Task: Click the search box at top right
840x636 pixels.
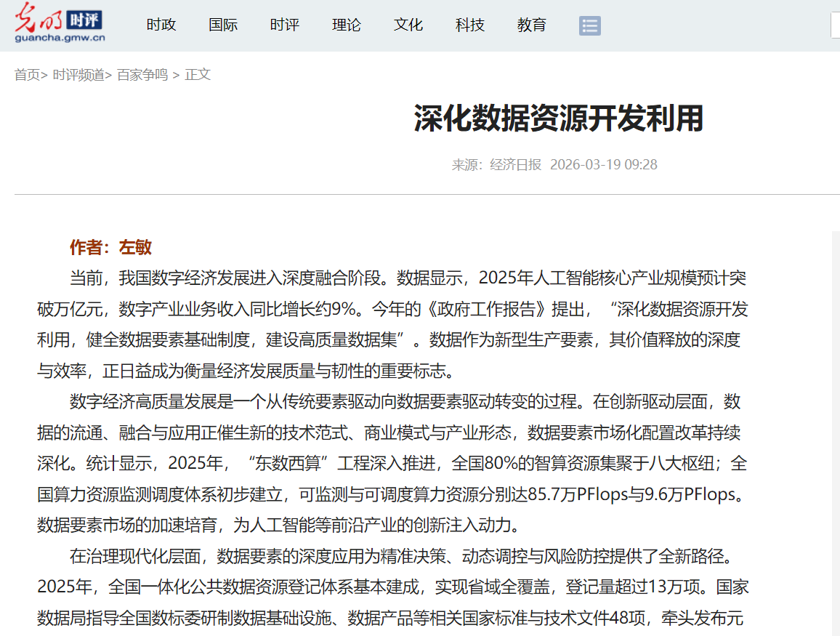Action: [835, 25]
